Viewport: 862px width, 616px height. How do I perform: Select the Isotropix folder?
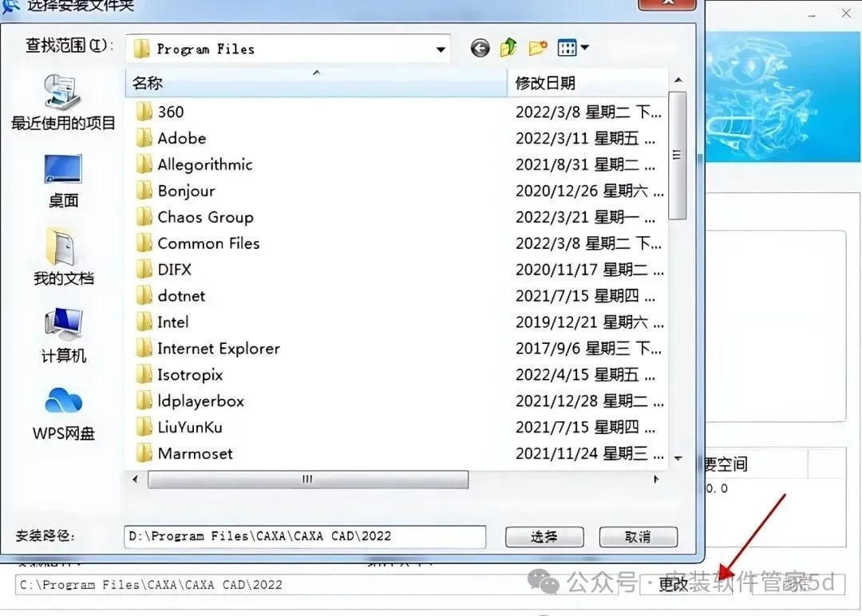[180, 375]
